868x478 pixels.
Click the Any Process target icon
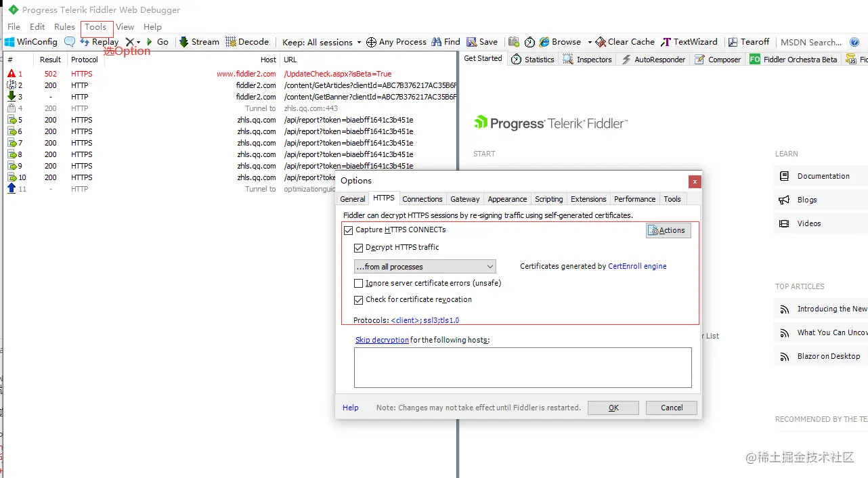click(371, 42)
